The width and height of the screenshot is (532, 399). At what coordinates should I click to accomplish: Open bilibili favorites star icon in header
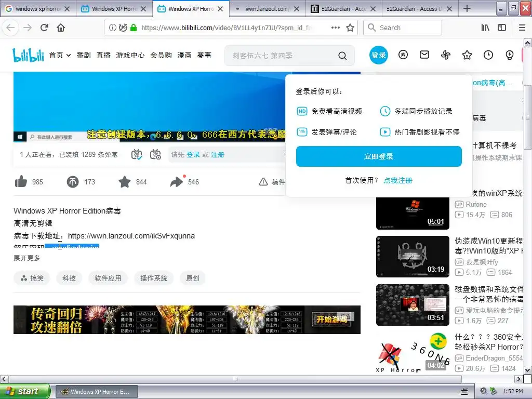467,55
